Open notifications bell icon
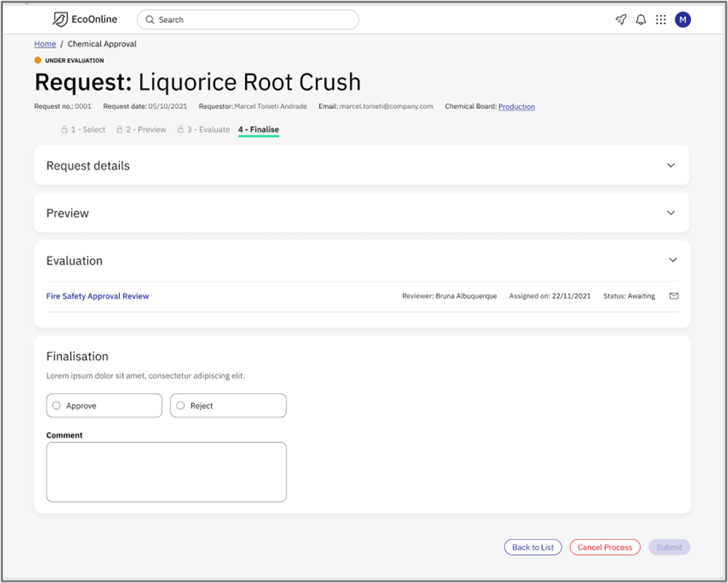 pyautogui.click(x=641, y=20)
